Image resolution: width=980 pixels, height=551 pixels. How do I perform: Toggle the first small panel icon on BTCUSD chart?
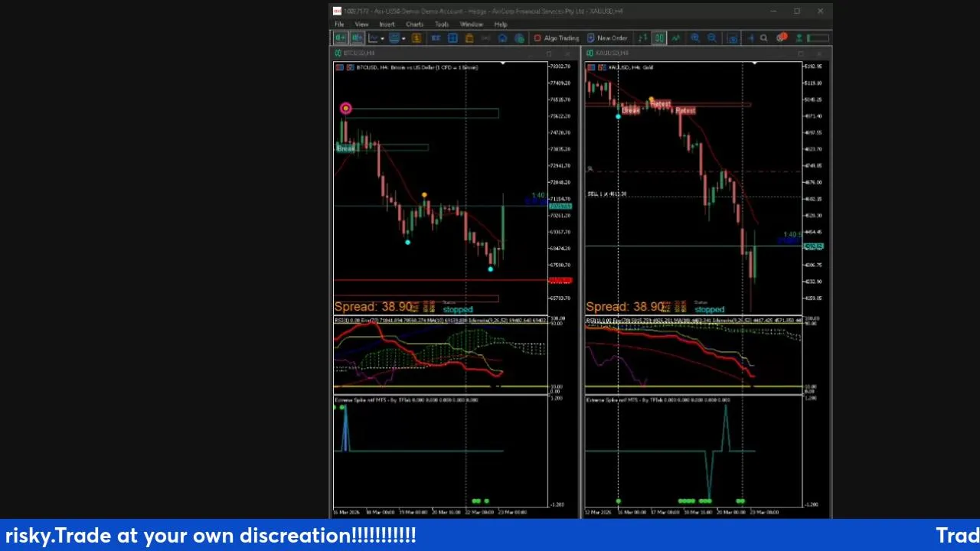(x=339, y=67)
